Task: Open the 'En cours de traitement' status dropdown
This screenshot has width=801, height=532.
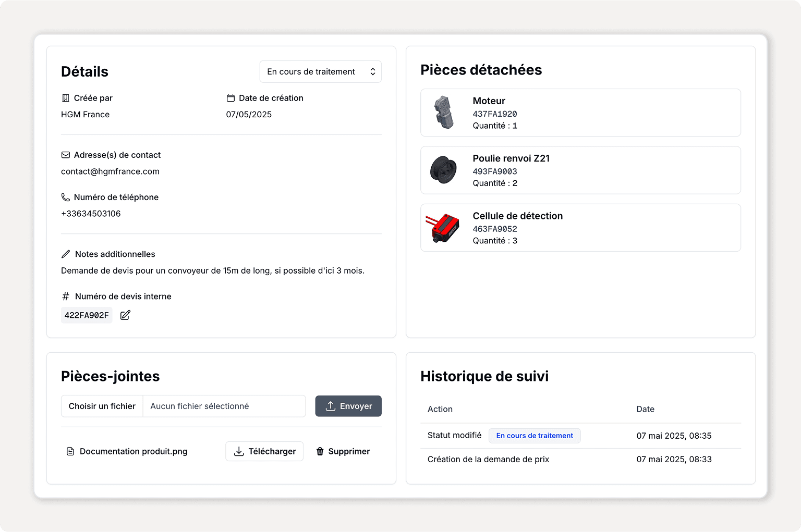Action: click(x=320, y=72)
